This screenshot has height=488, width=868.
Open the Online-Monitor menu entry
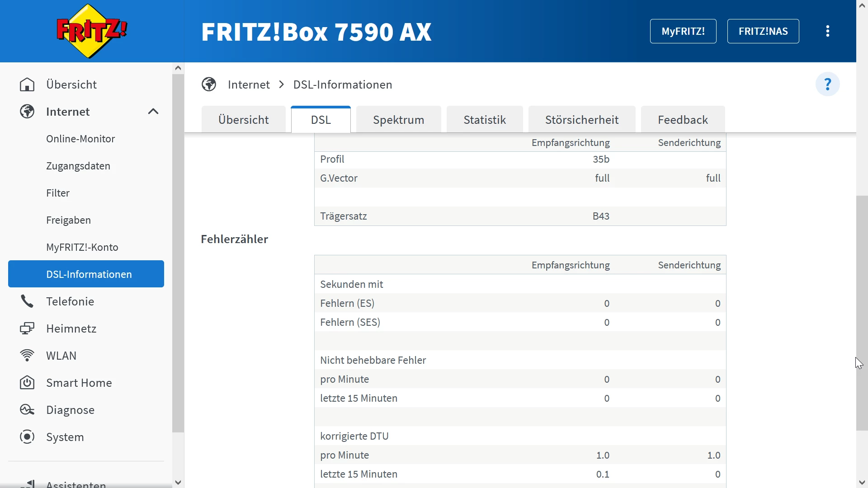pyautogui.click(x=80, y=139)
